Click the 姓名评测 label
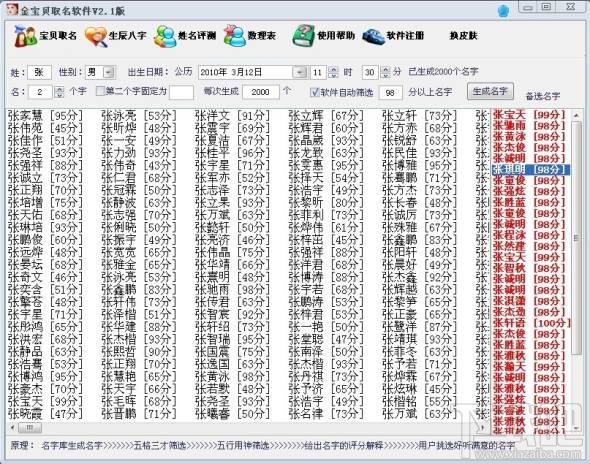 pos(197,36)
